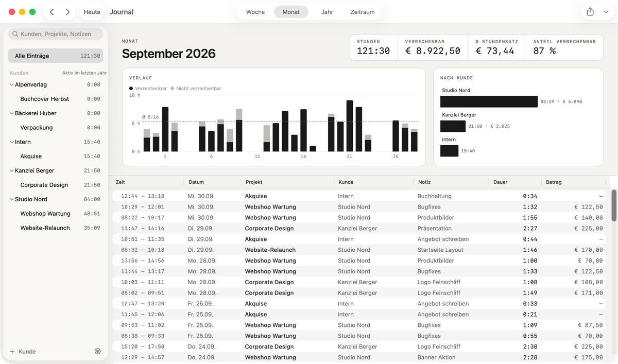Collapse the Studio Nord group
This screenshot has height=364, width=618.
point(11,199)
